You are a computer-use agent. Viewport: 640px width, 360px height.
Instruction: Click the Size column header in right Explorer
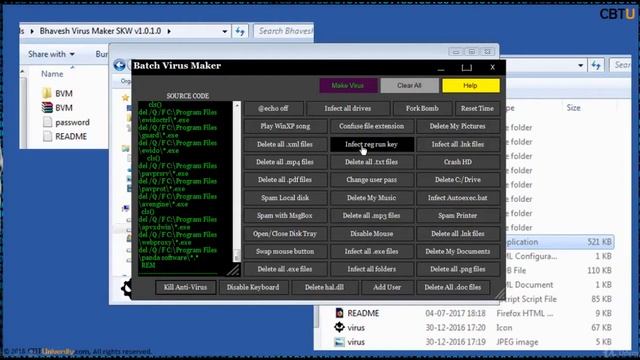point(573,108)
